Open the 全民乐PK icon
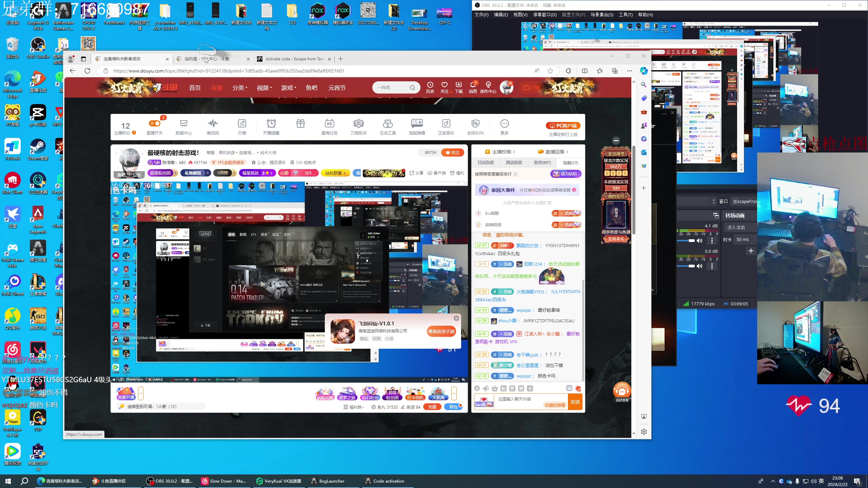Screen dimensions: 868x488 click(x=475, y=127)
